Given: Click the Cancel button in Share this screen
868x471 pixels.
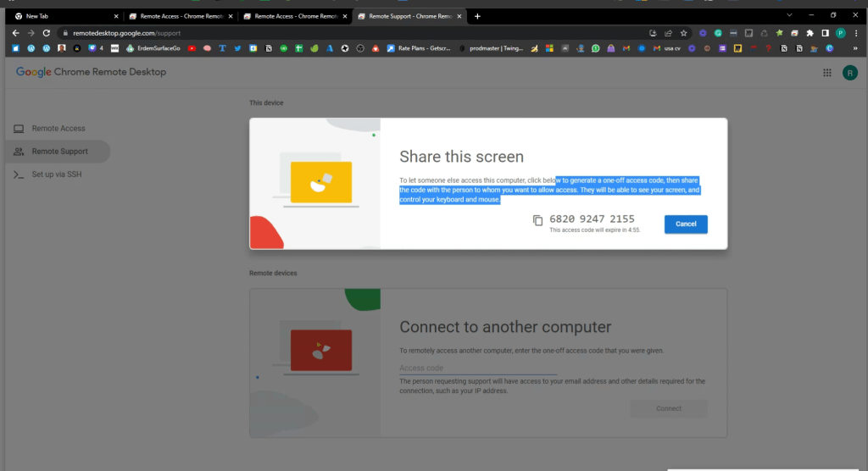Looking at the screenshot, I should click(x=686, y=224).
